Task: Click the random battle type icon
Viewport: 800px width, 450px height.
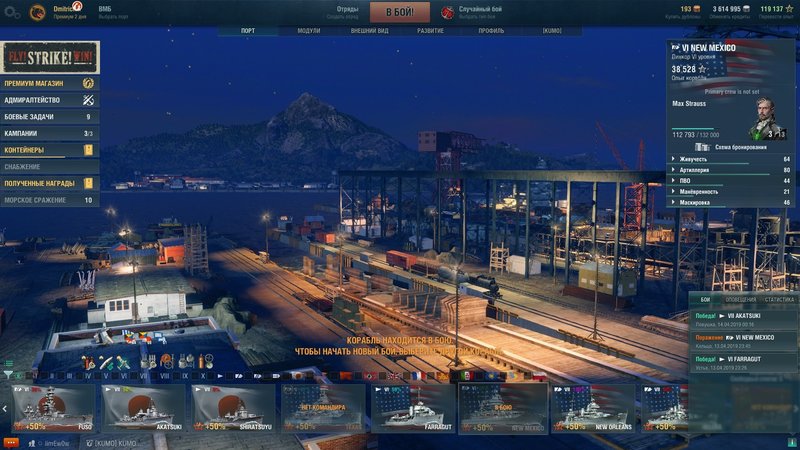Action: [x=447, y=12]
